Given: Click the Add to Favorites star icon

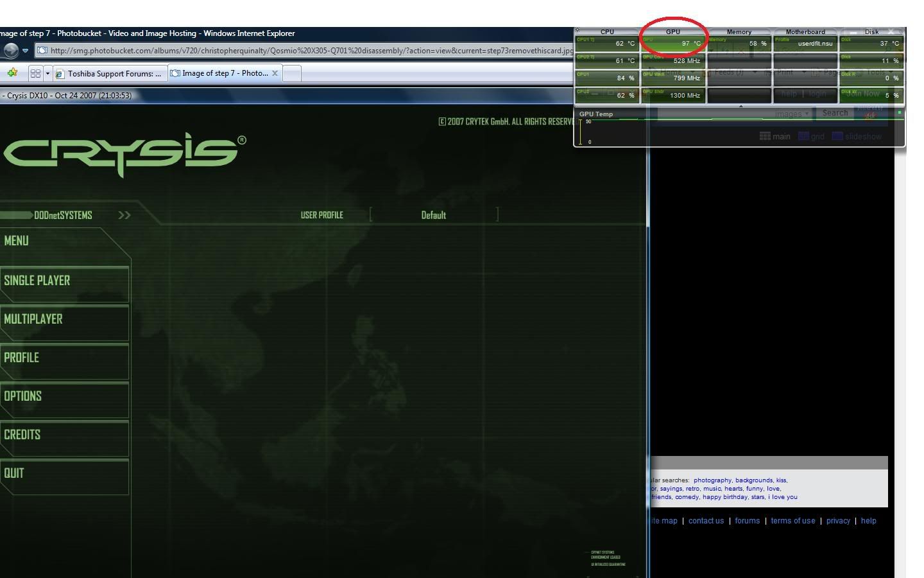Looking at the screenshot, I should (x=12, y=73).
